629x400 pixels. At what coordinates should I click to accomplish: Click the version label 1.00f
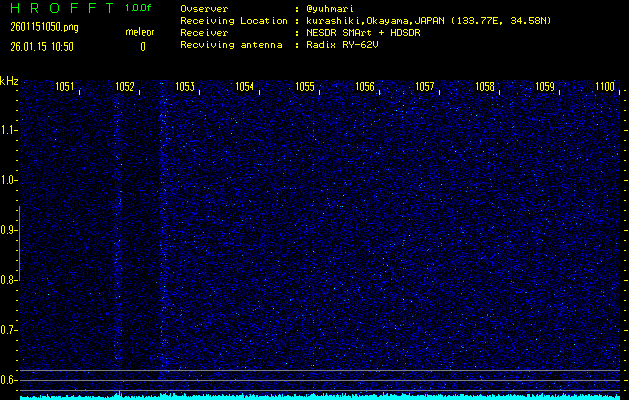(x=138, y=8)
